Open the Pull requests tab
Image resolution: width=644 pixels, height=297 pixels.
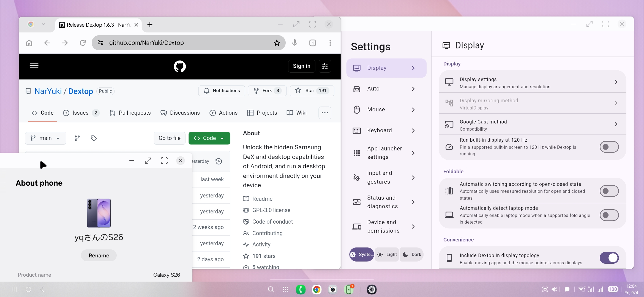[130, 113]
